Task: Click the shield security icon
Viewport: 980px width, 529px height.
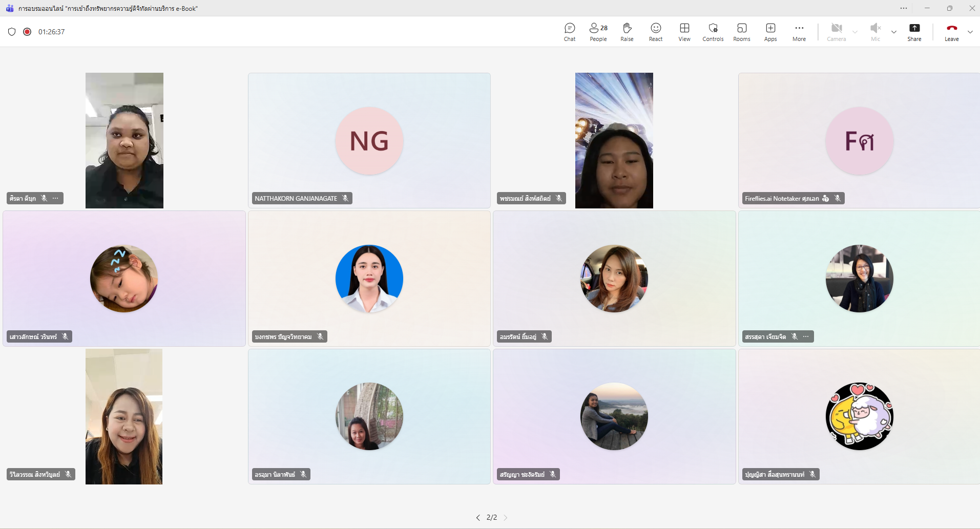Action: point(12,32)
